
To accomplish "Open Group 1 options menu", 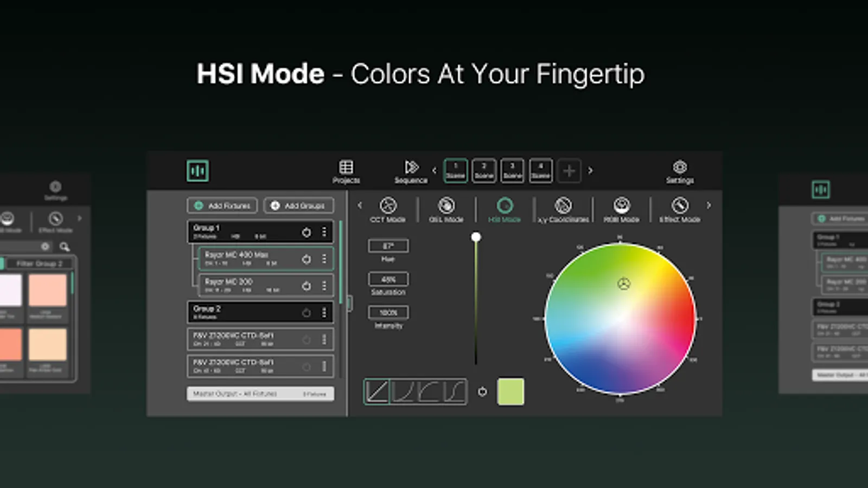I will coord(324,232).
